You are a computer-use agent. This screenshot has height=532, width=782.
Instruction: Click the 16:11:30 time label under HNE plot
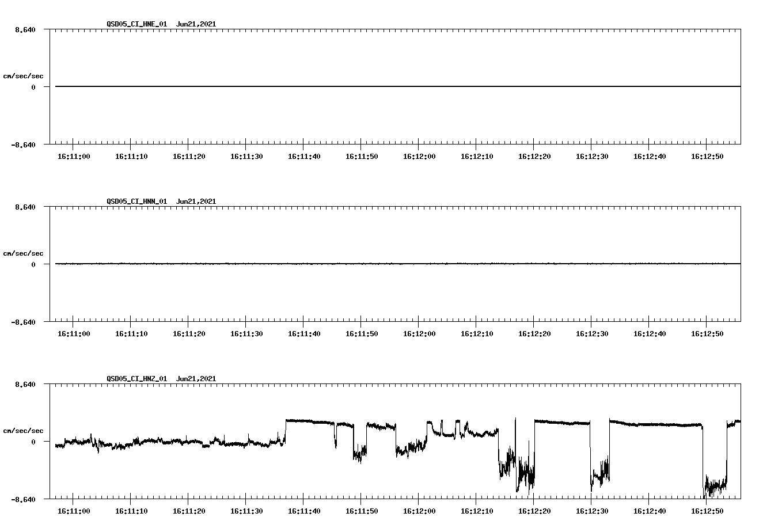pyautogui.click(x=246, y=157)
